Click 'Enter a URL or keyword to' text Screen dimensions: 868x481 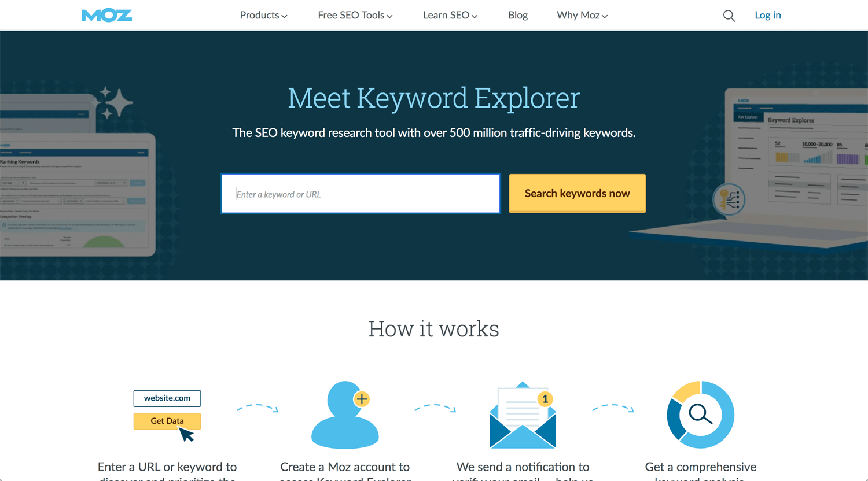tap(167, 467)
